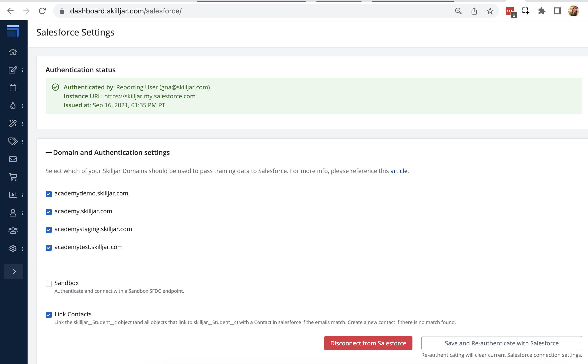Enable the Sandbox checkbox

point(49,284)
